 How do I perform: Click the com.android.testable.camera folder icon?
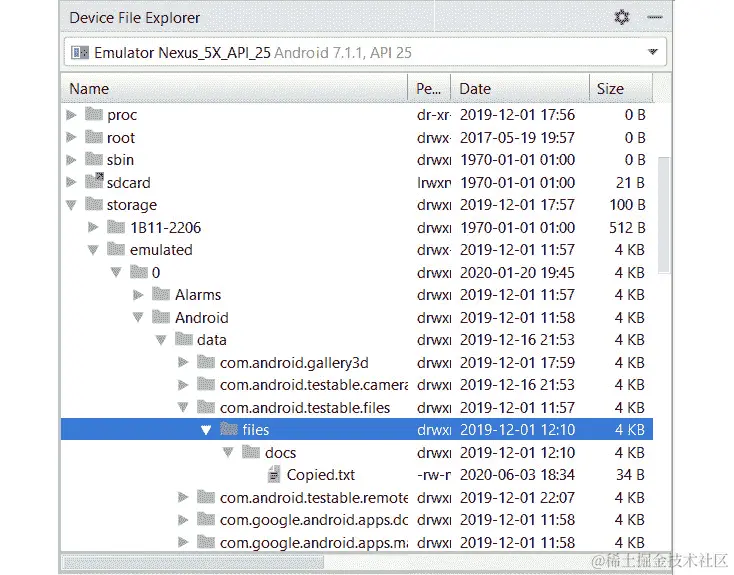(x=206, y=383)
